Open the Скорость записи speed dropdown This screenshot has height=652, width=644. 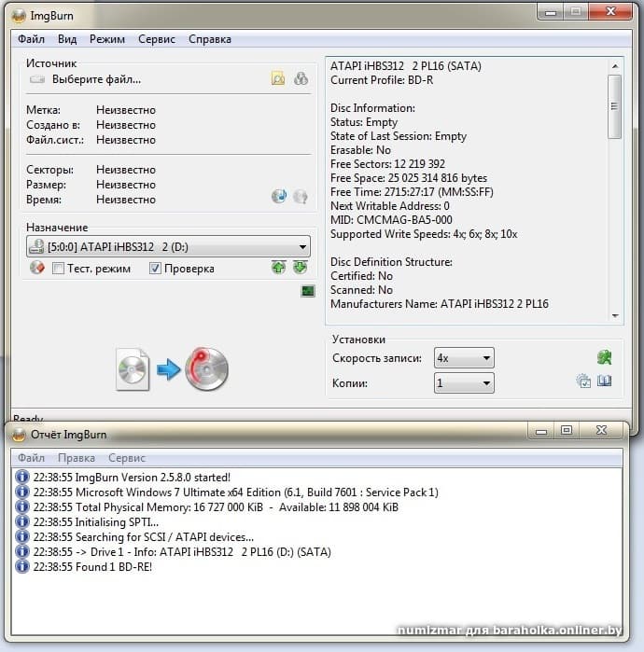pyautogui.click(x=464, y=358)
